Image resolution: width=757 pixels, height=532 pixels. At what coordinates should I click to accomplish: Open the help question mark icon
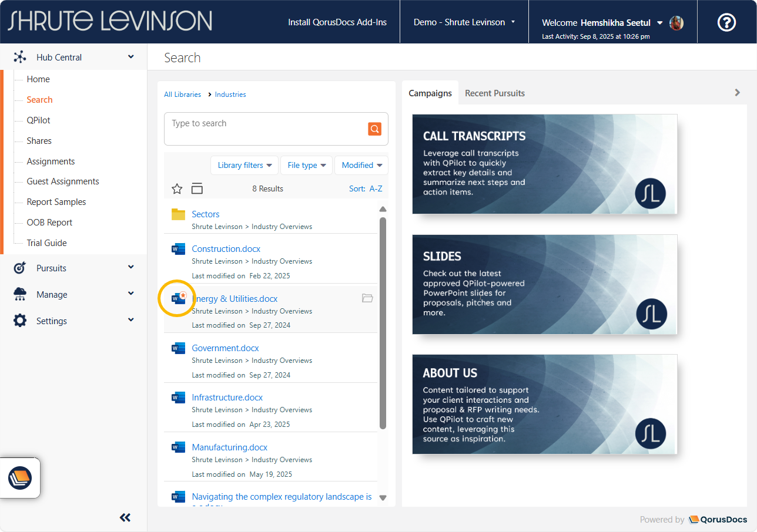tap(726, 22)
